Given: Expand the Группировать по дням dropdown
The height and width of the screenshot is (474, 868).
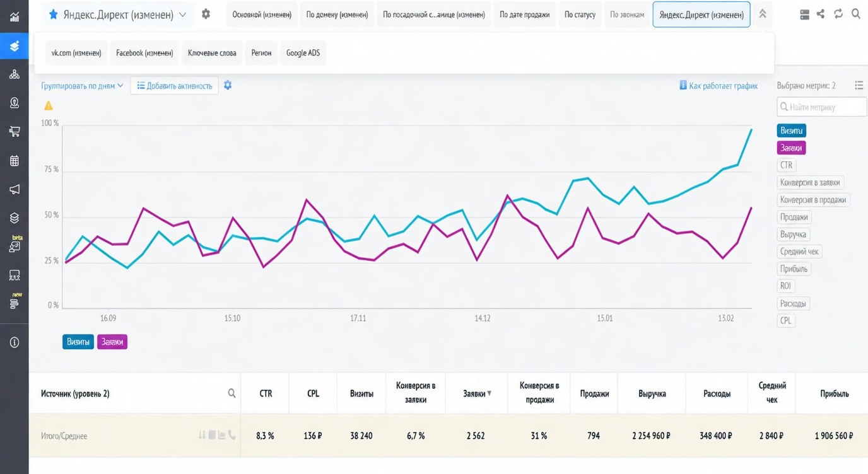Looking at the screenshot, I should (83, 86).
